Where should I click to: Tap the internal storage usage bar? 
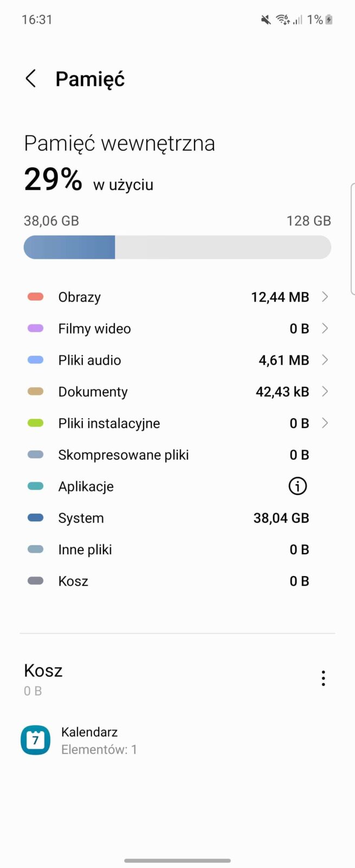[x=177, y=247]
